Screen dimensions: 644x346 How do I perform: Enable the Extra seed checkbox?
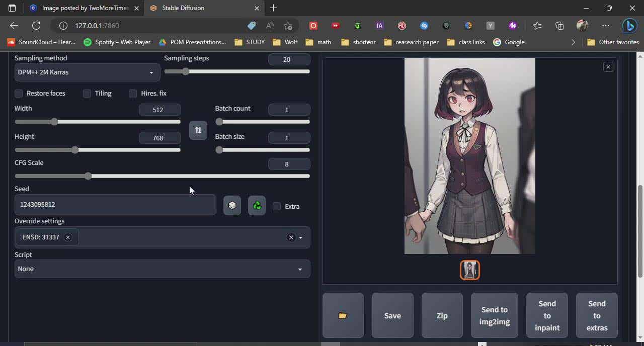[277, 206]
